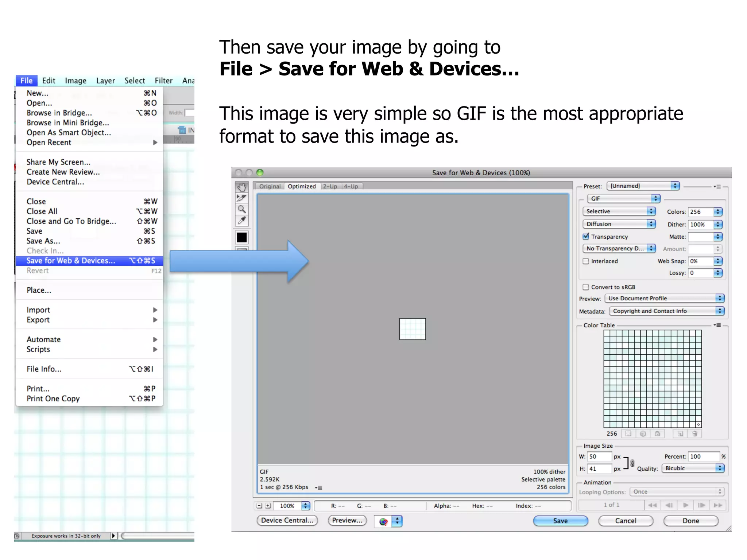
Task: Open the Use Document Profile preview dropdown
Action: [x=665, y=298]
